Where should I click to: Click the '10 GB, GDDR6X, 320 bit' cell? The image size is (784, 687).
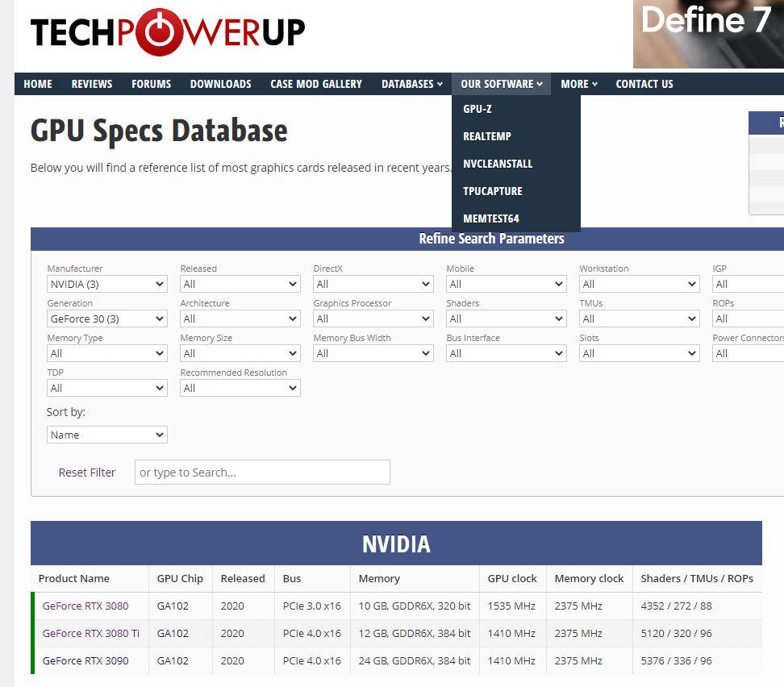coord(415,606)
